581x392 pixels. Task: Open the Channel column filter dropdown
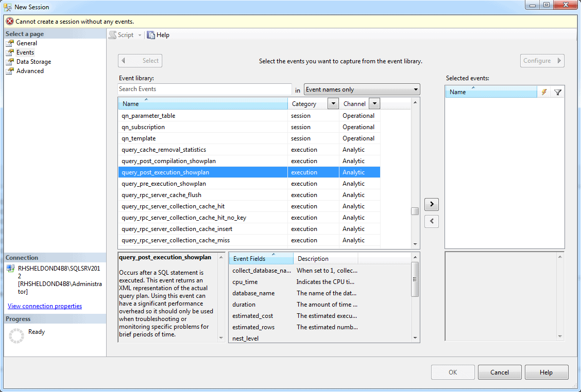(374, 103)
